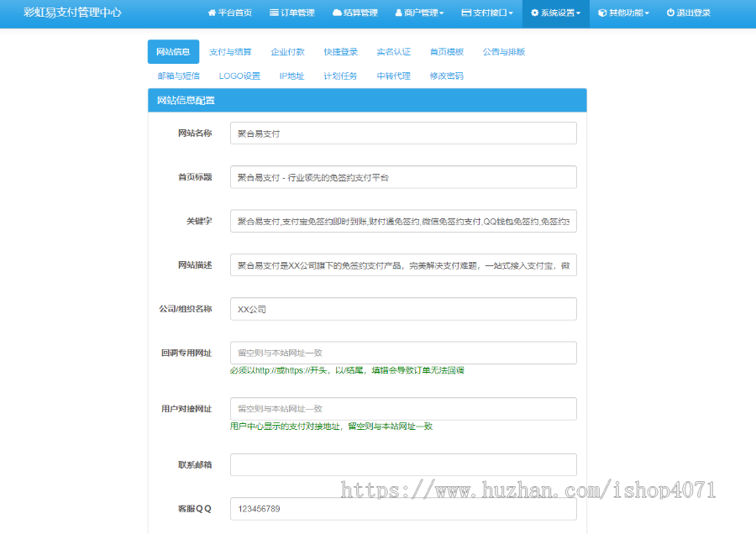Click the power icon beside 退出登录
Screen dimensions: 756x534
670,13
